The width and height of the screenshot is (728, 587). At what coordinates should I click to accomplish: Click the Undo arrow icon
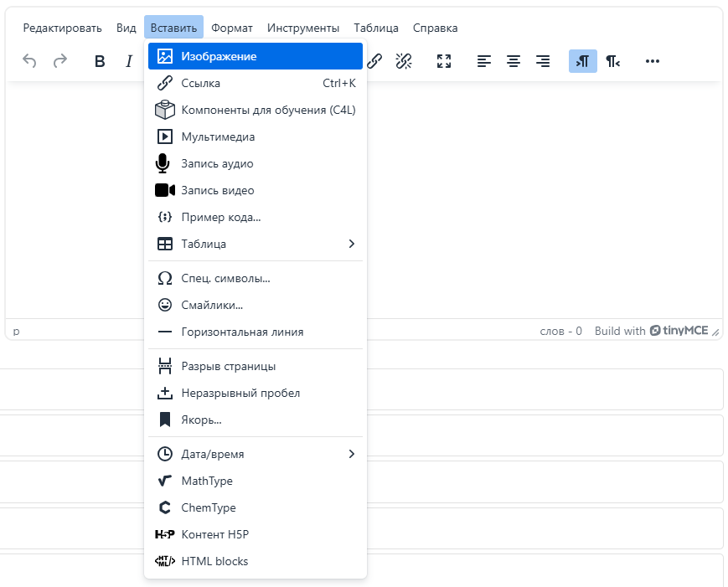[x=29, y=61]
